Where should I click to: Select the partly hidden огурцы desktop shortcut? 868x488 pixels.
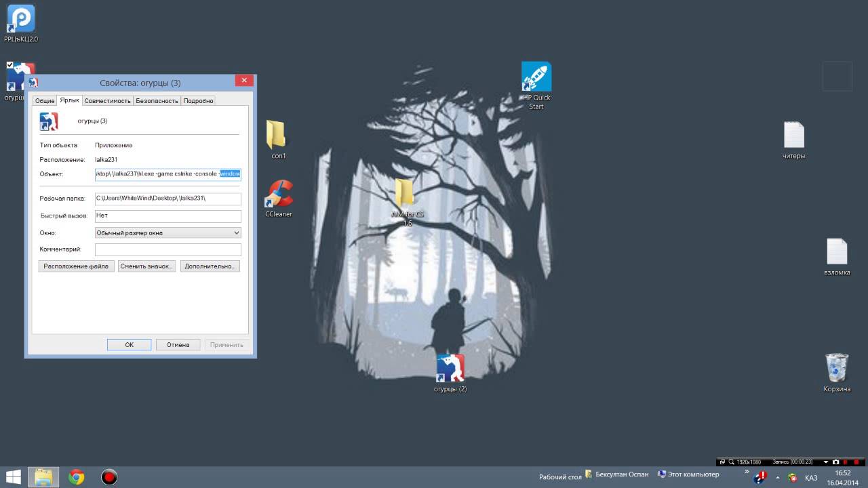point(15,81)
